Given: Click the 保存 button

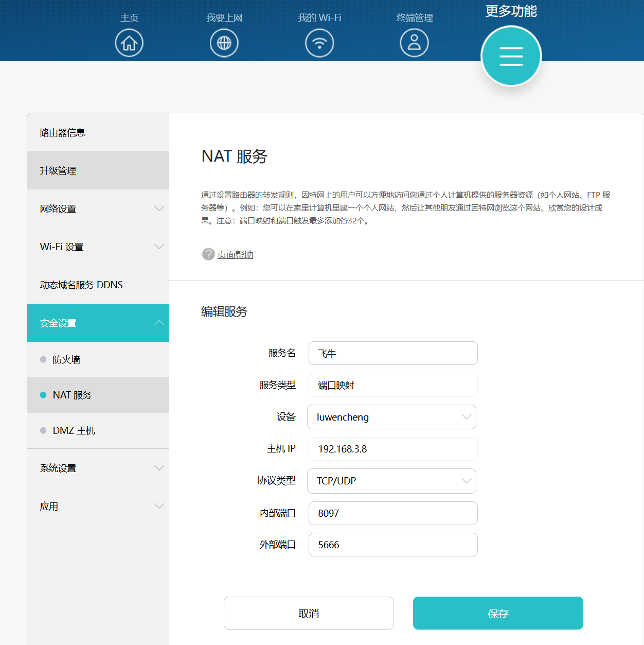Looking at the screenshot, I should pos(498,613).
